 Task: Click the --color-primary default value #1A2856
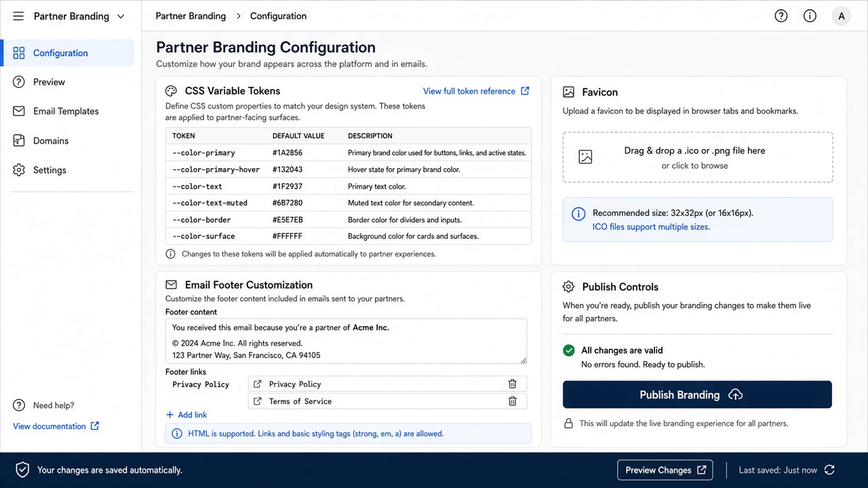pyautogui.click(x=288, y=153)
